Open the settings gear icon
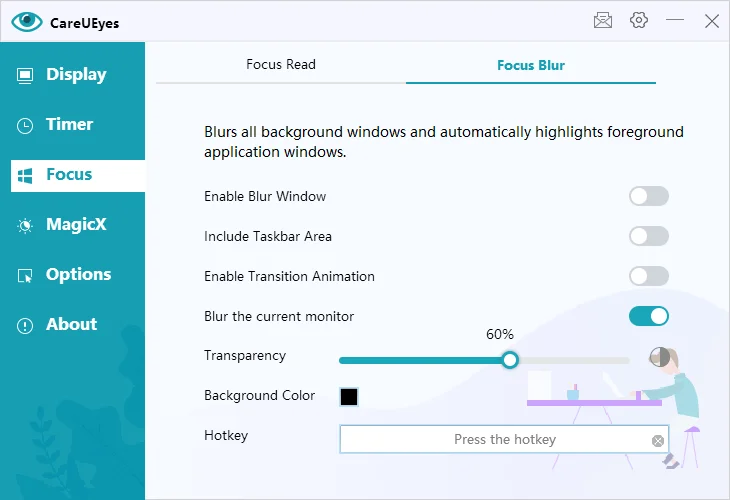 pyautogui.click(x=639, y=20)
